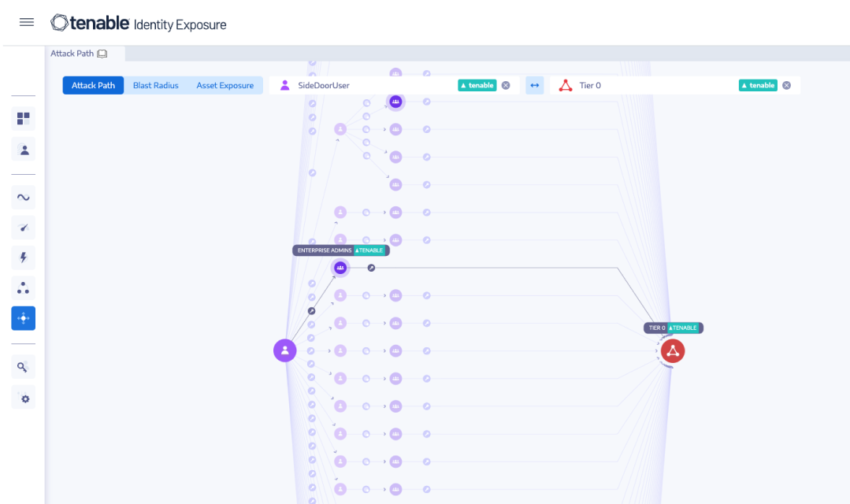The width and height of the screenshot is (850, 504).
Task: Open the Dashboards sidebar icon
Action: 24,119
